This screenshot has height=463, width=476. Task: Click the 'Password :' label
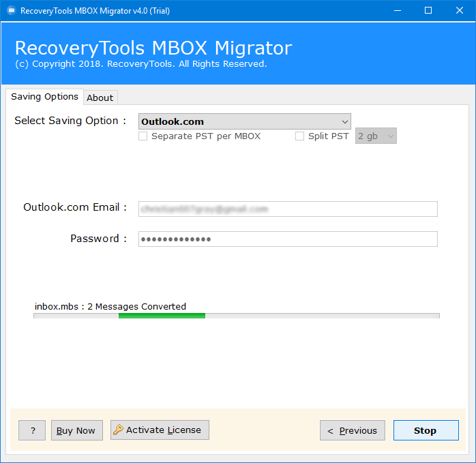(99, 239)
